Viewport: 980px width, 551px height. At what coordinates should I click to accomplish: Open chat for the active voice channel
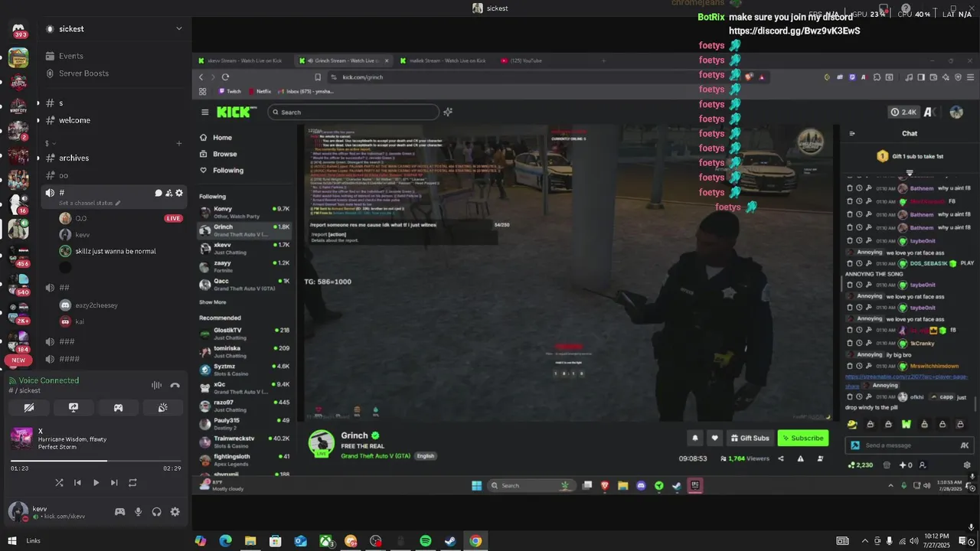158,193
